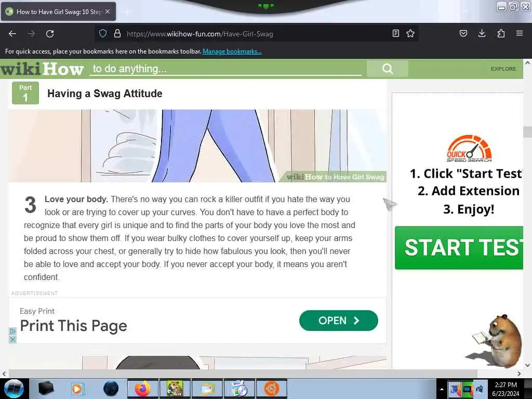Submit search with magnifier button

click(388, 69)
